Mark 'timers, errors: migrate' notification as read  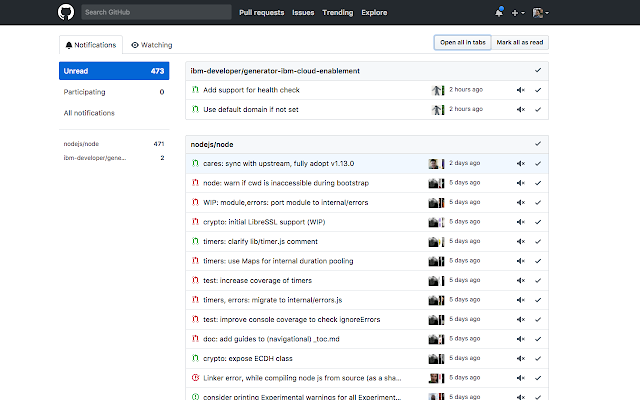538,300
